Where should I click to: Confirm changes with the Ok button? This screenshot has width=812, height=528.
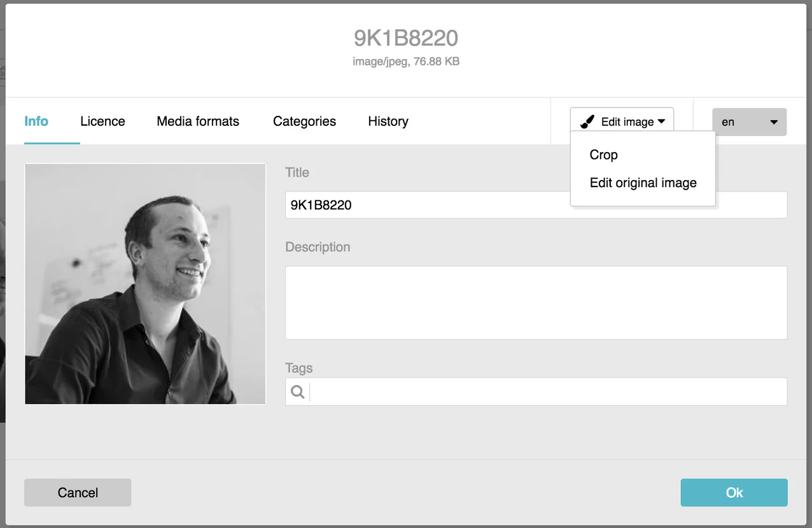tap(733, 492)
